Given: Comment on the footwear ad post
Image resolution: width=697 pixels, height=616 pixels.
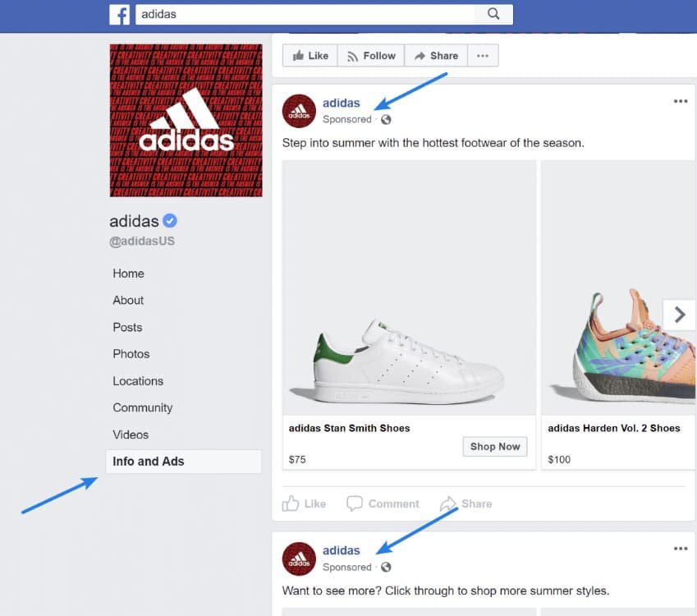Looking at the screenshot, I should click(383, 503).
